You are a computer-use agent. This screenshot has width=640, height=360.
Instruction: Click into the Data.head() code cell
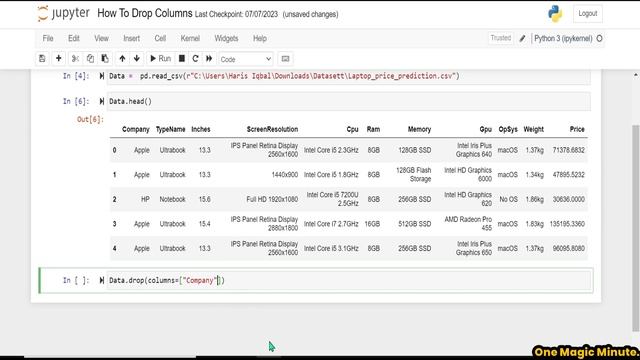coord(349,101)
